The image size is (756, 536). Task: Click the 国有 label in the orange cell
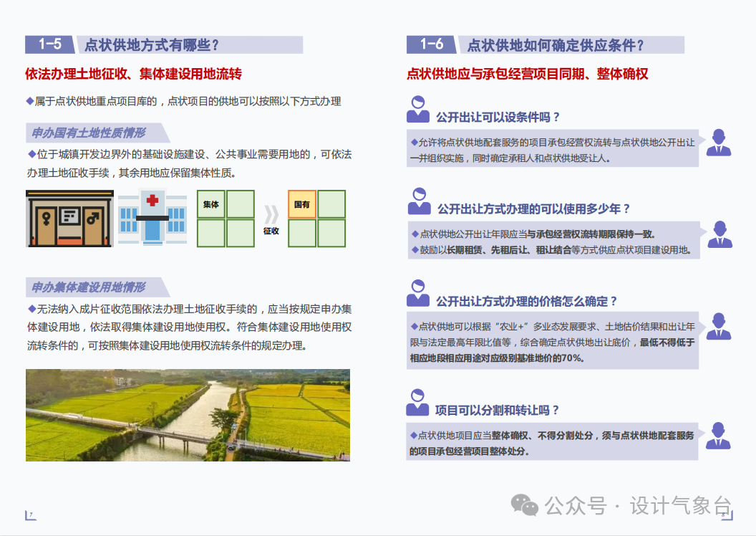302,204
